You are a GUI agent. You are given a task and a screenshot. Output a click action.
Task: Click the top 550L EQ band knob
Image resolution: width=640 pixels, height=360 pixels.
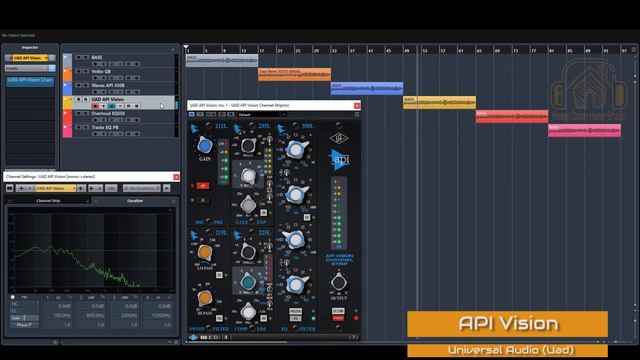point(296,149)
